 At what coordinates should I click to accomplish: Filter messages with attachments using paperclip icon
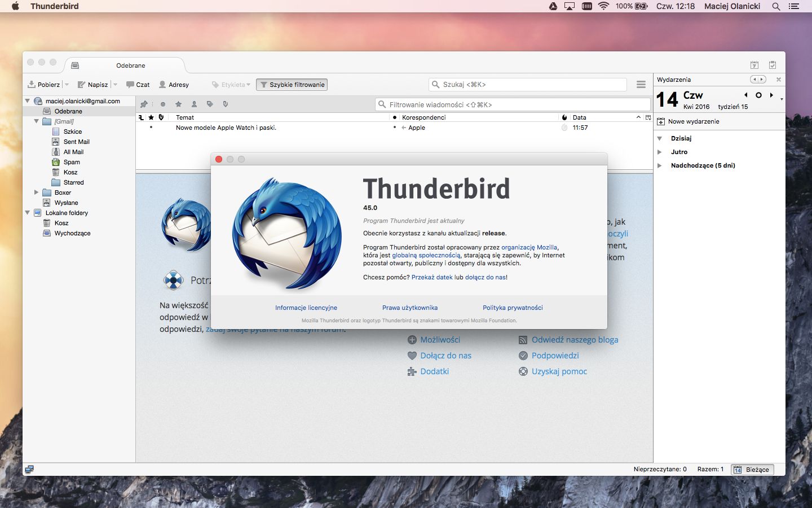[x=226, y=104]
